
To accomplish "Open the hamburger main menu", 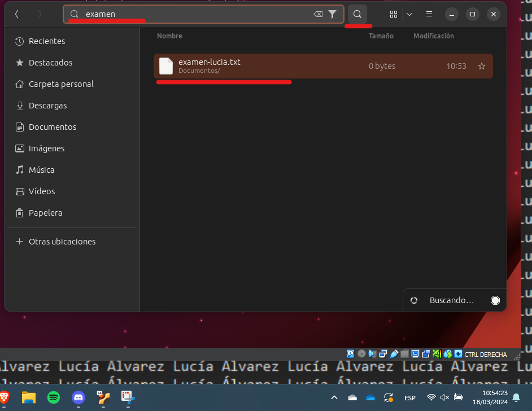I will (x=429, y=14).
